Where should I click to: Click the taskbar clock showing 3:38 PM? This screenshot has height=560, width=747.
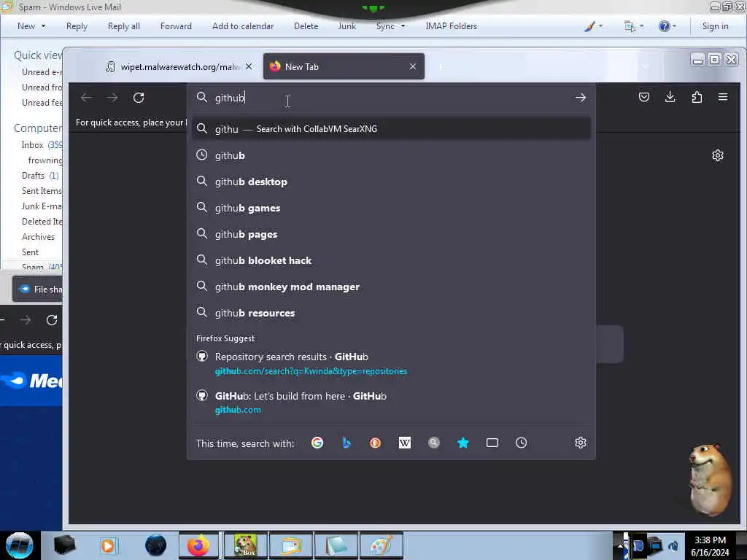click(x=710, y=545)
